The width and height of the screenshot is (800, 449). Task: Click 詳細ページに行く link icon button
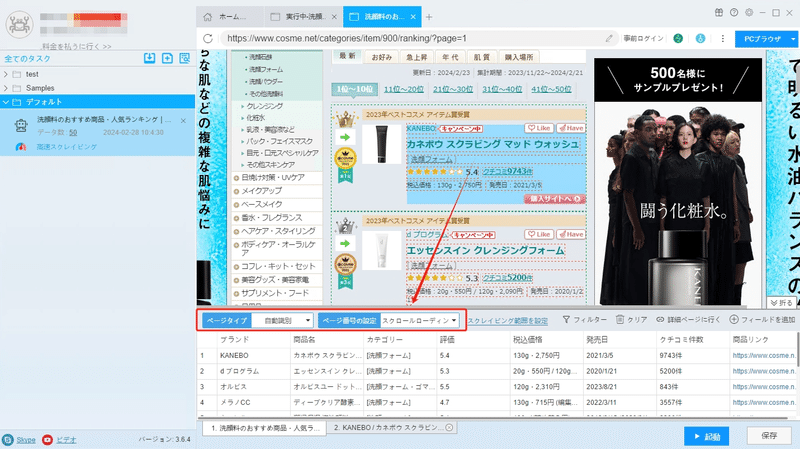[x=688, y=319]
